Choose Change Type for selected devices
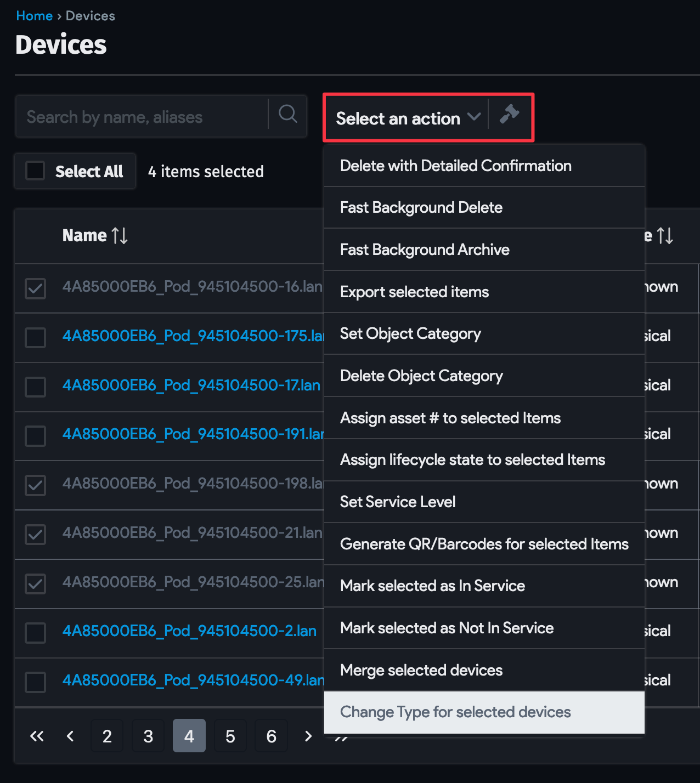The image size is (700, 783). coord(455,712)
